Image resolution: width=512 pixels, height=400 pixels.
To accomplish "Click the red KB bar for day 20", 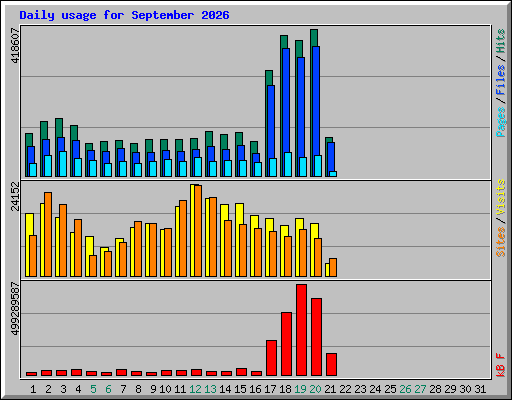I will tap(316, 337).
